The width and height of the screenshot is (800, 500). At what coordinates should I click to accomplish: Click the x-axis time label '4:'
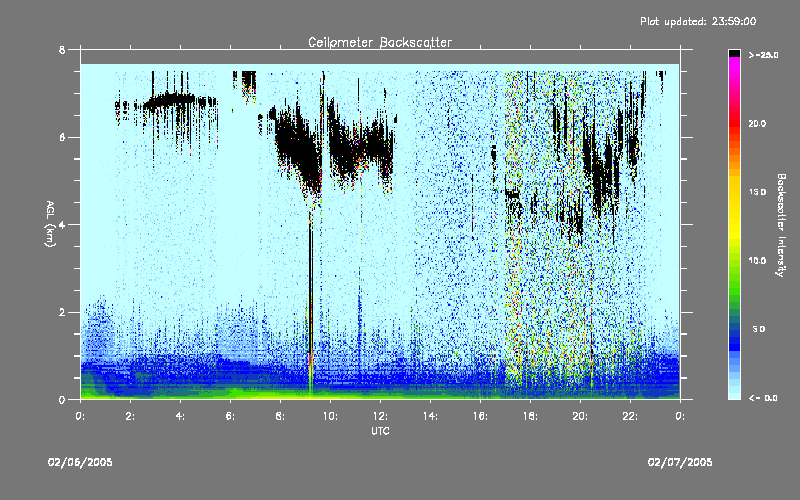click(x=180, y=416)
